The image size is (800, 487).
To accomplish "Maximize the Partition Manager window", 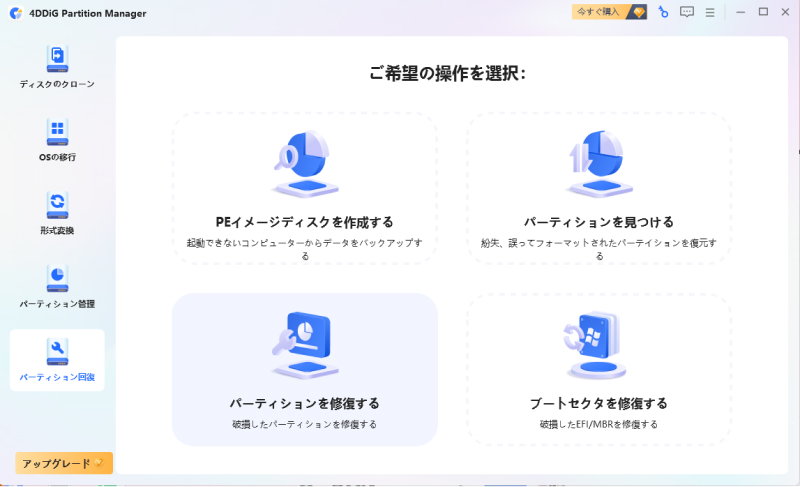I will 763,12.
